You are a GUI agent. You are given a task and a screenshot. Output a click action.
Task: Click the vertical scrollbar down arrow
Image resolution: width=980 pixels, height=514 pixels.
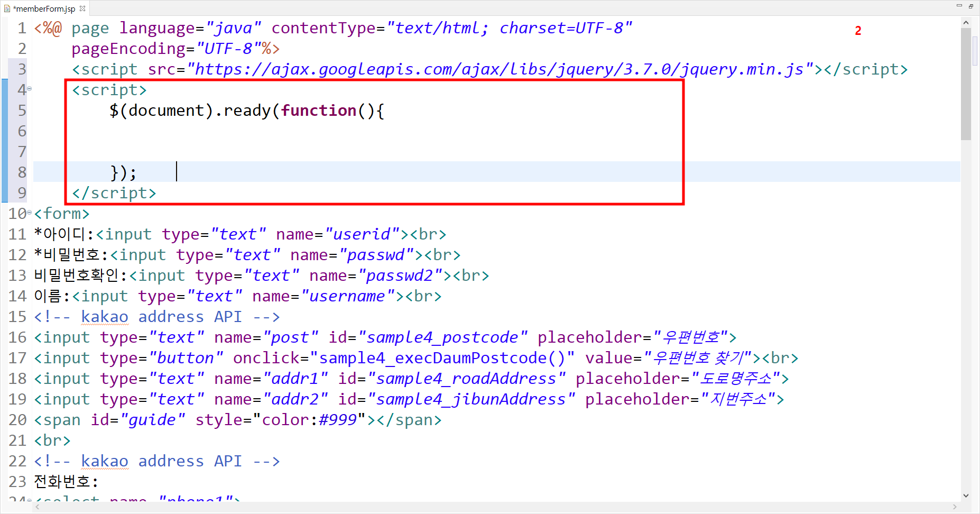[x=966, y=496]
